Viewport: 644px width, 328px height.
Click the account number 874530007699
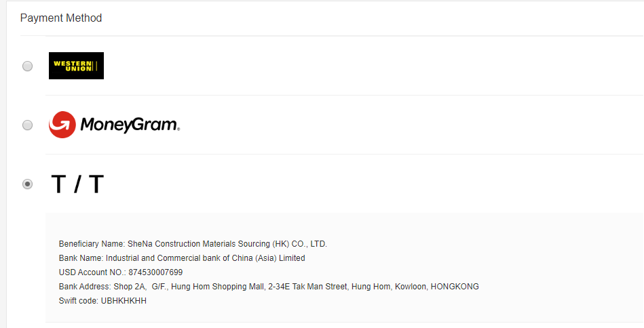155,272
